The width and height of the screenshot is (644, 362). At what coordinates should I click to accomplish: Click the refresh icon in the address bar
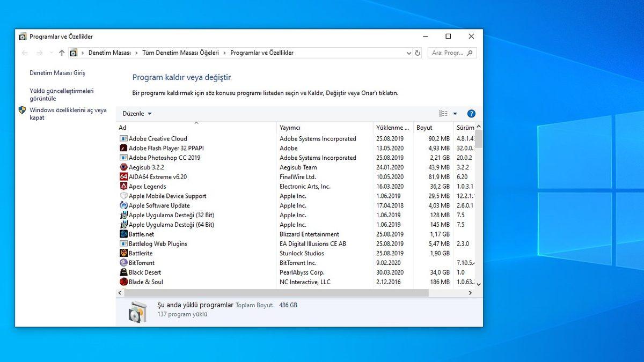(x=418, y=53)
